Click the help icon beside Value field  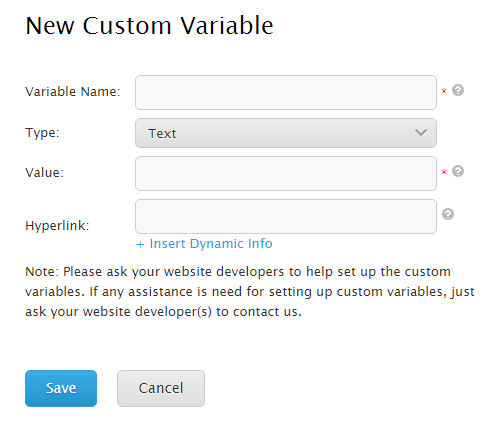pyautogui.click(x=458, y=171)
